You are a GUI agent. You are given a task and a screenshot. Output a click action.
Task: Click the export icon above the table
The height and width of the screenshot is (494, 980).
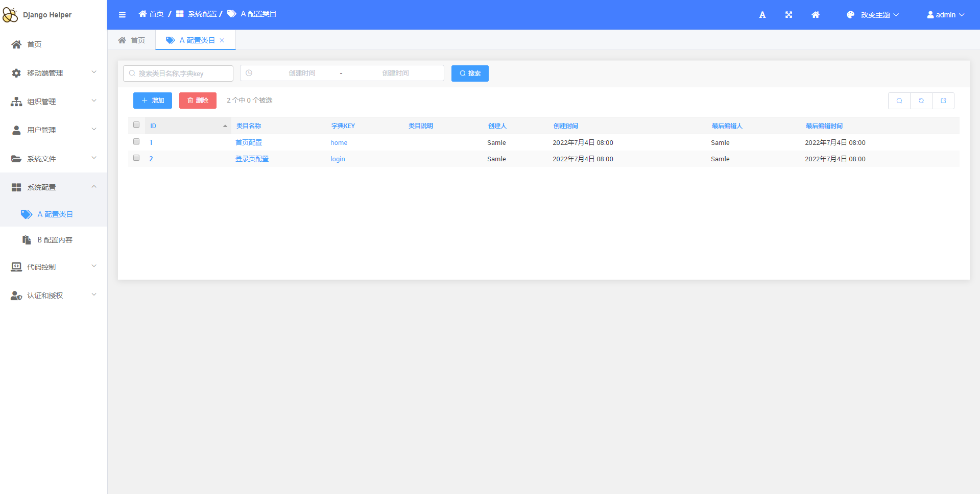[943, 101]
